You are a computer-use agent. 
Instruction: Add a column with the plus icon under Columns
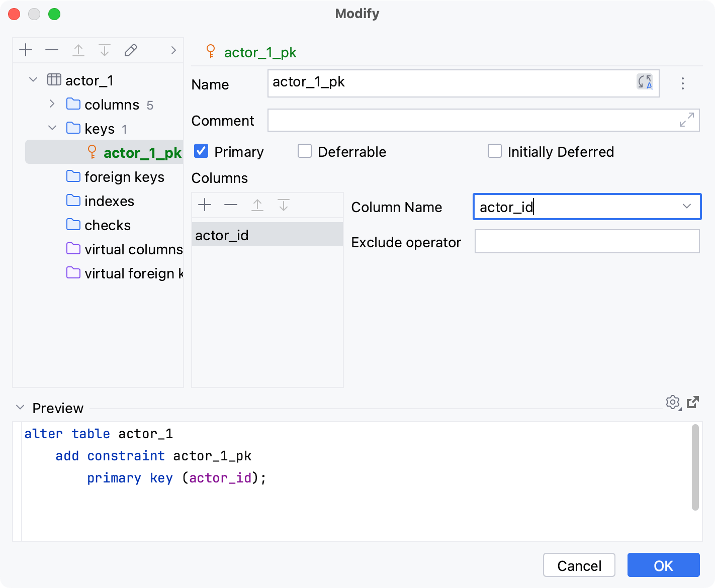click(205, 205)
